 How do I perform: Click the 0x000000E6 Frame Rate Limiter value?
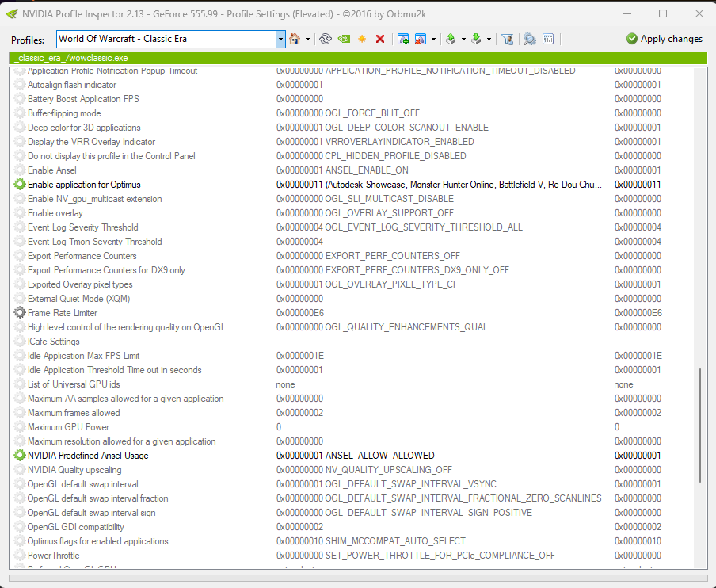click(300, 313)
